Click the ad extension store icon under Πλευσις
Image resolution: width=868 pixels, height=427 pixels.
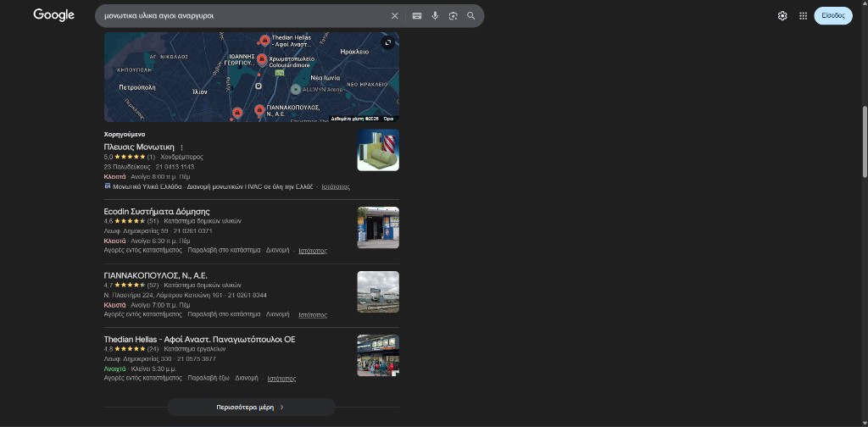tap(108, 186)
